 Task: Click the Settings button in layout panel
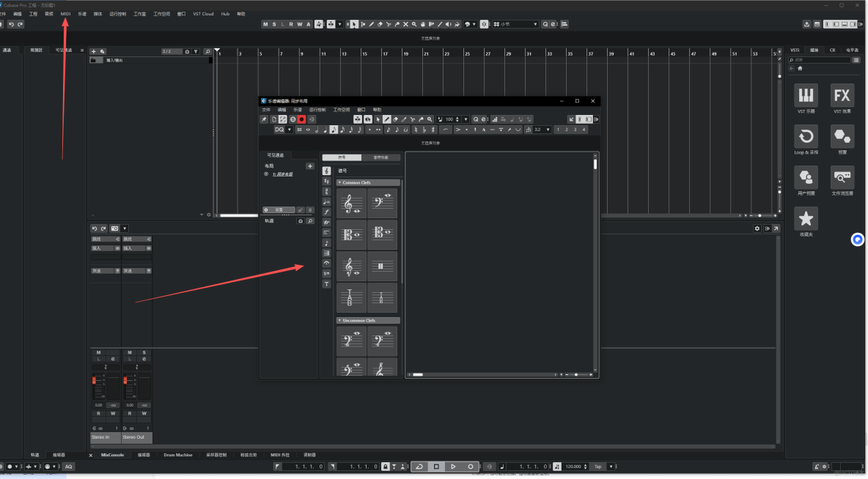pos(279,210)
